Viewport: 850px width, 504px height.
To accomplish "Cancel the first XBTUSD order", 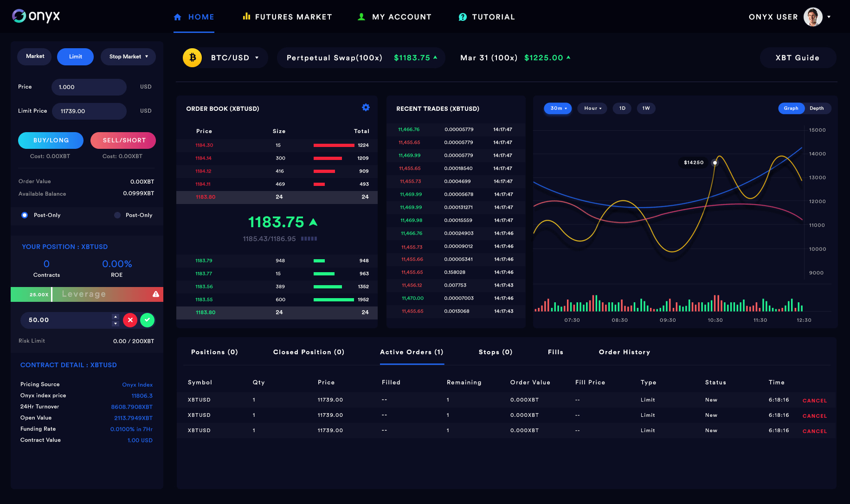I will pyautogui.click(x=815, y=401).
